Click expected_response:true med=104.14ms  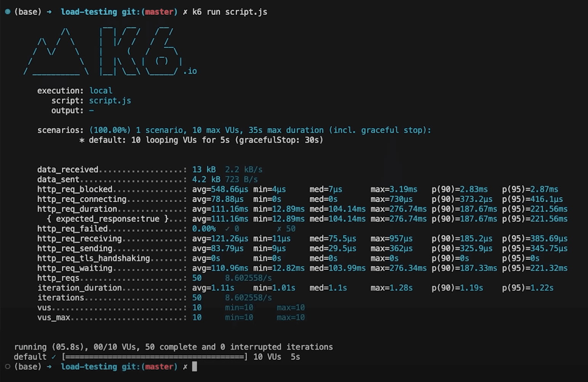point(337,219)
